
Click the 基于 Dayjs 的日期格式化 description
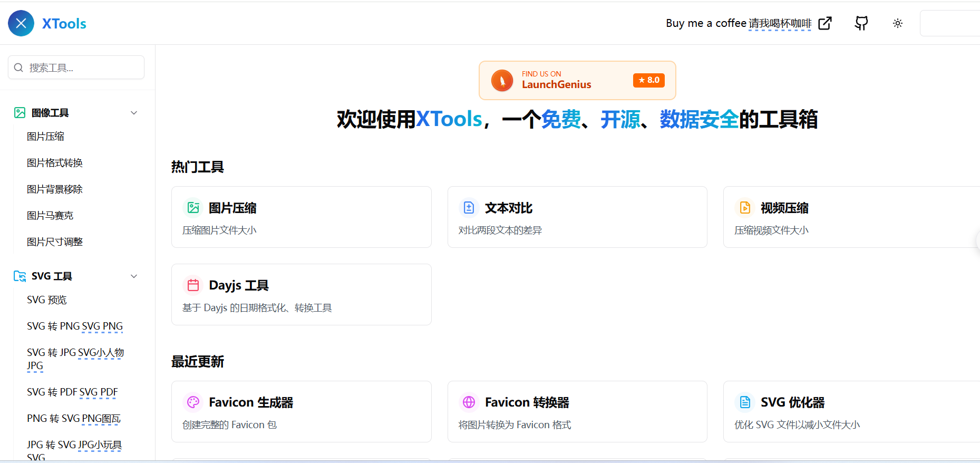coord(257,308)
